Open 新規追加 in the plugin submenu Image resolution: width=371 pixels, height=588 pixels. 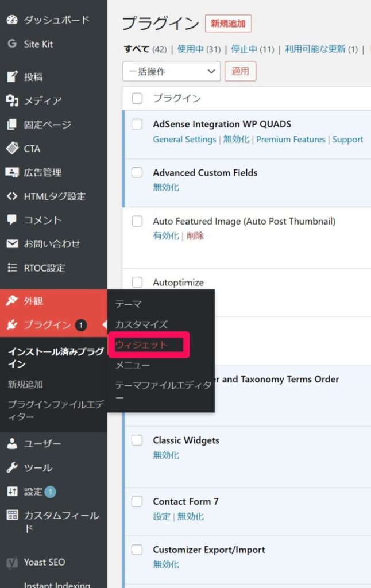click(x=25, y=384)
